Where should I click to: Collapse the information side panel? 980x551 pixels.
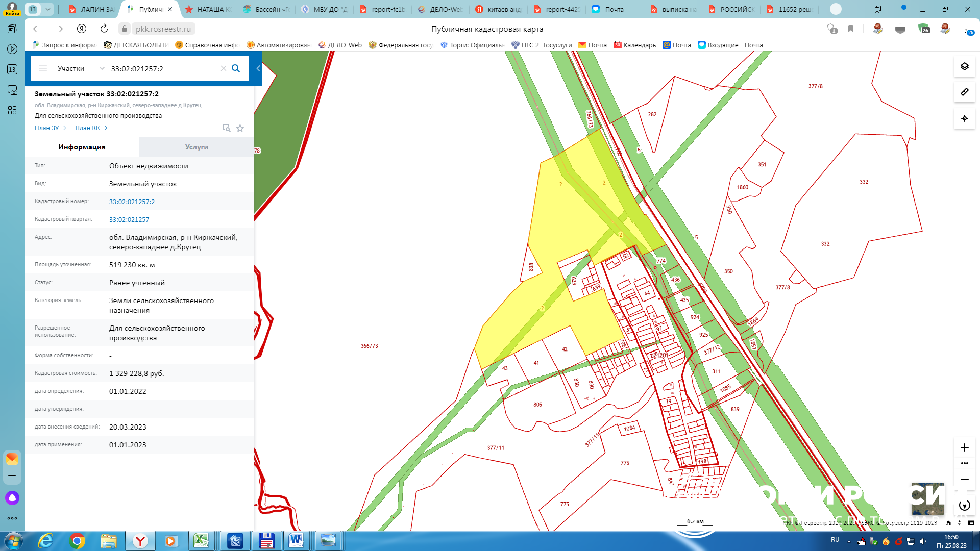pyautogui.click(x=258, y=68)
